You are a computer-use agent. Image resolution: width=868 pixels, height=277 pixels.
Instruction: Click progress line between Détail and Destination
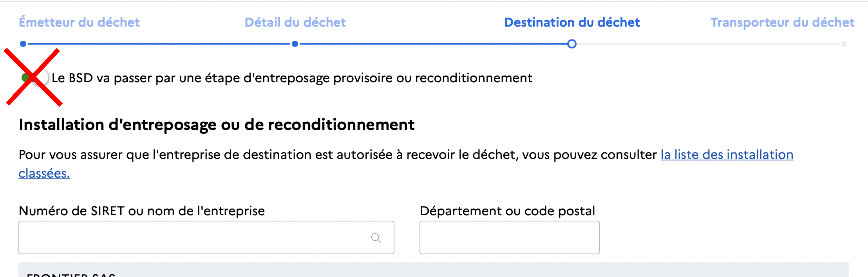[x=433, y=44]
